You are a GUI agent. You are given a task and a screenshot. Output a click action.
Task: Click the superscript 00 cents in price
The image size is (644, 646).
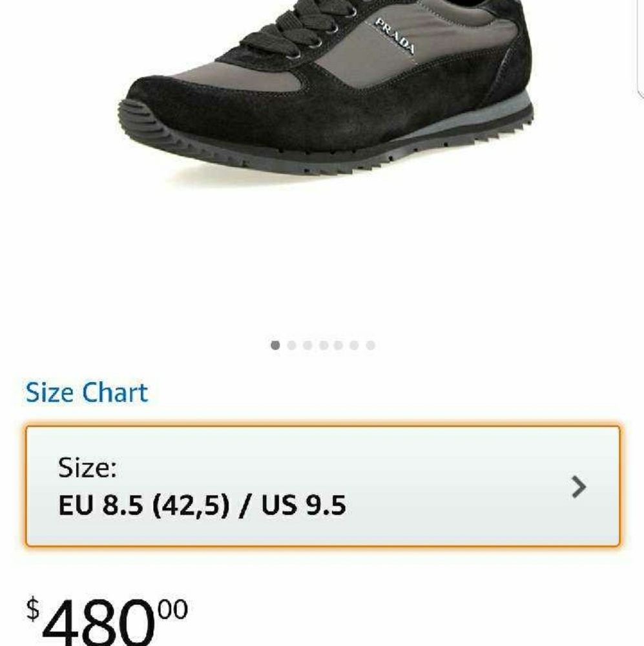coord(173,610)
